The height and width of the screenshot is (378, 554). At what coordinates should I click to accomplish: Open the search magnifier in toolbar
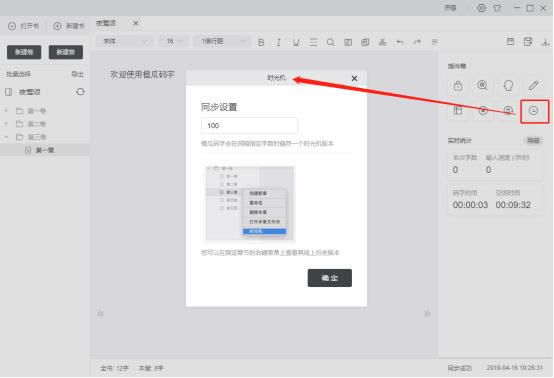330,42
